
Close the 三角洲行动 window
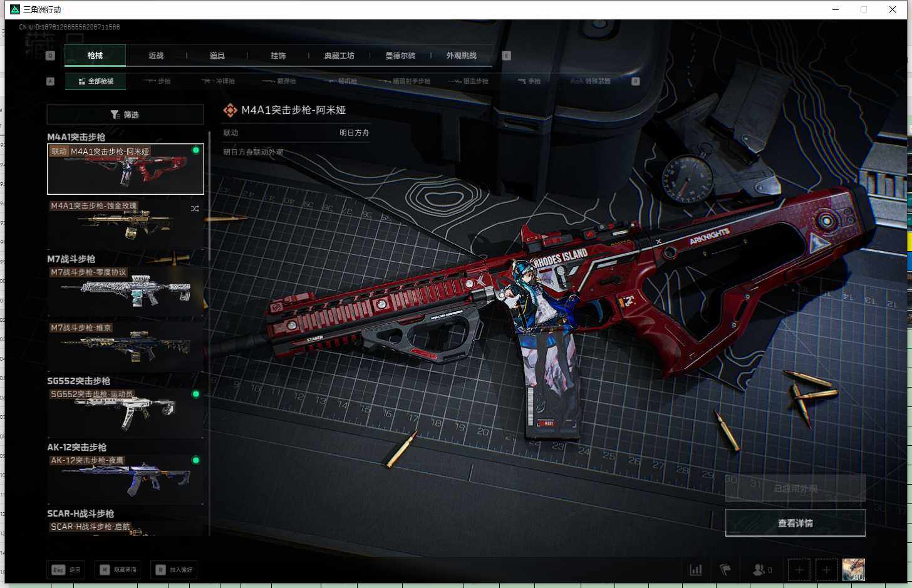(x=893, y=9)
